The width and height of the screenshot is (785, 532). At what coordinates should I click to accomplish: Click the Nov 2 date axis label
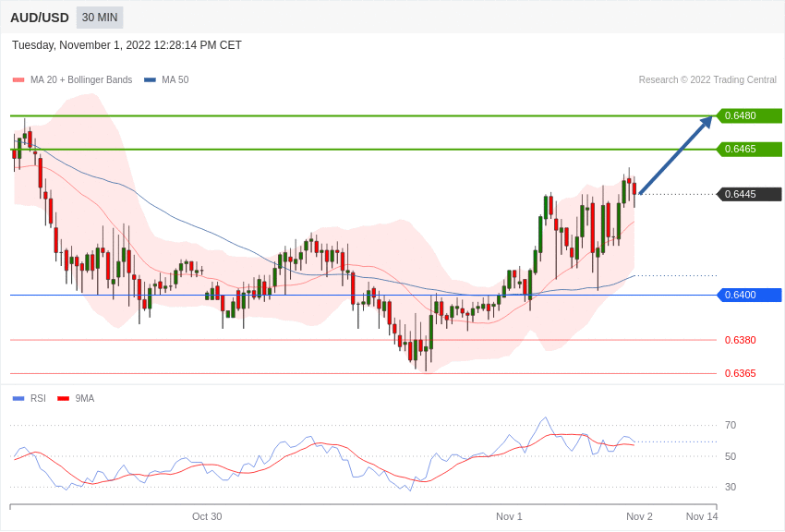(x=639, y=517)
